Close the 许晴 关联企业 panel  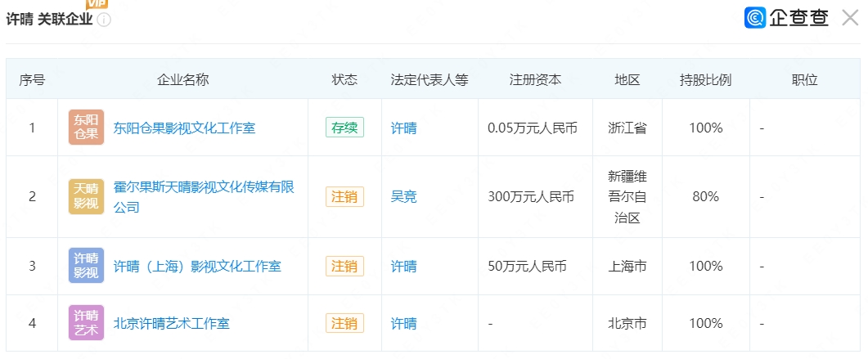click(x=850, y=18)
